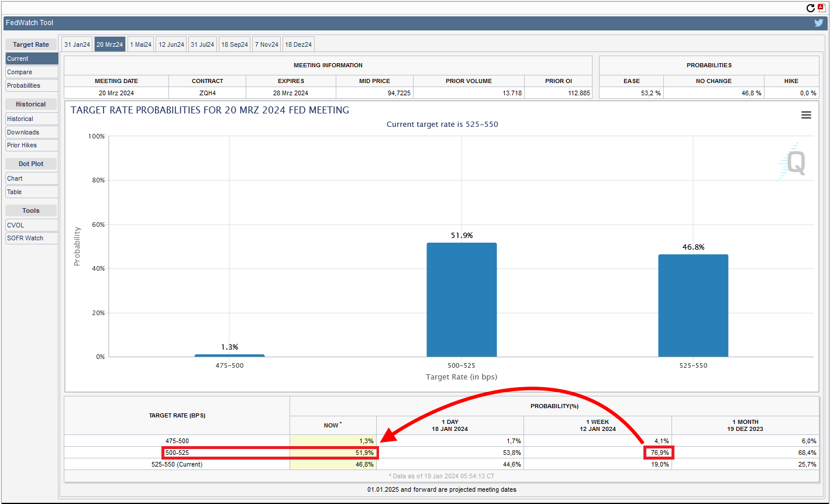The height and width of the screenshot is (504, 830).
Task: View the Prior Hikes page
Action: click(x=32, y=145)
